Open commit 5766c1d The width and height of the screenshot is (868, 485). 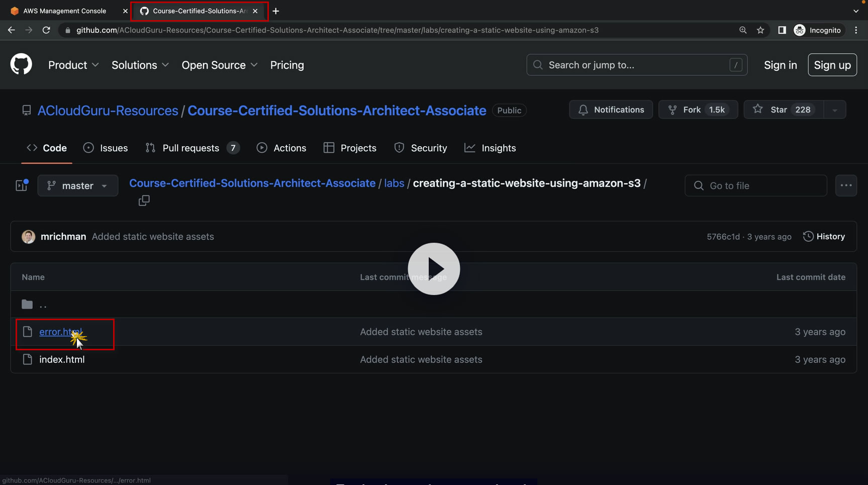723,237
